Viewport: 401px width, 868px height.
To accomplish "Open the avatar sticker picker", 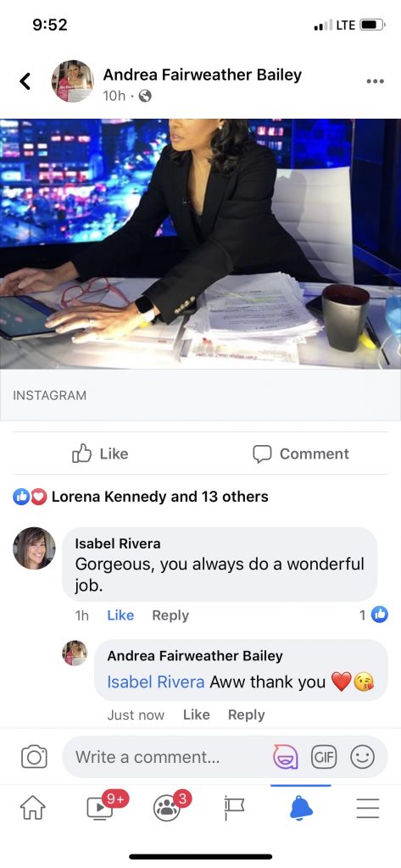I will (x=285, y=757).
